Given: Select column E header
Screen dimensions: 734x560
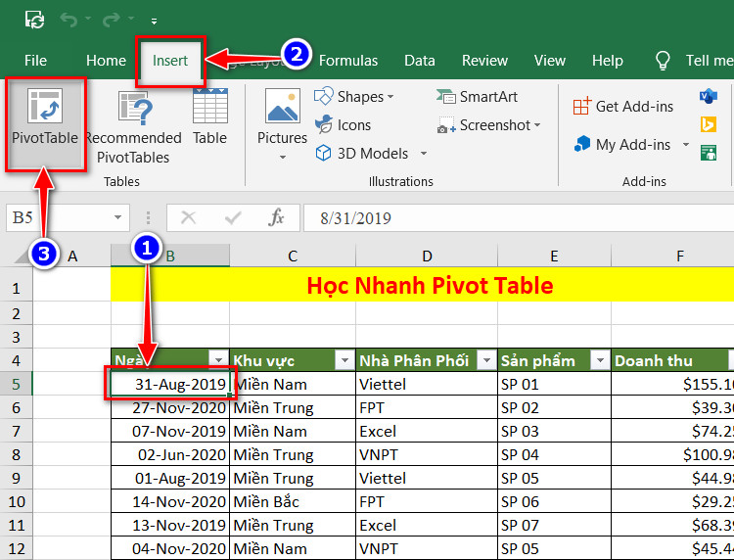Looking at the screenshot, I should coord(554,257).
